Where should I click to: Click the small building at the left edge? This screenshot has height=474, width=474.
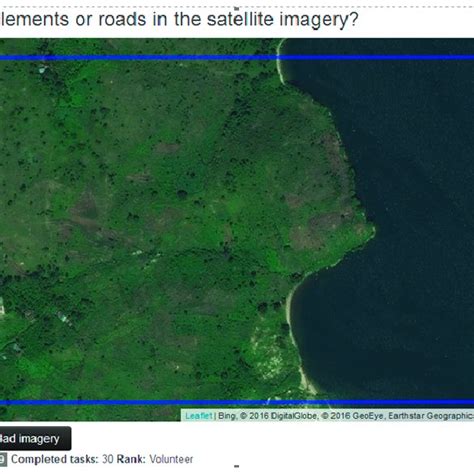point(2,306)
